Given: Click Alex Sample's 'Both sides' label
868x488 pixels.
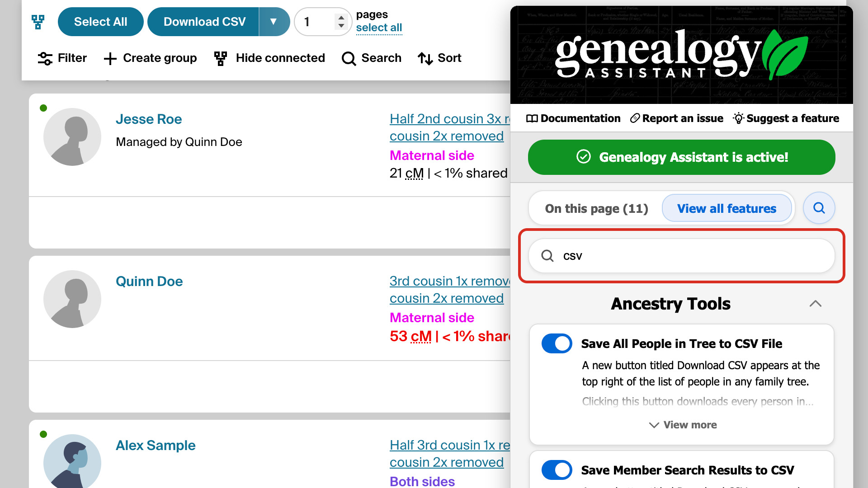Looking at the screenshot, I should point(422,482).
